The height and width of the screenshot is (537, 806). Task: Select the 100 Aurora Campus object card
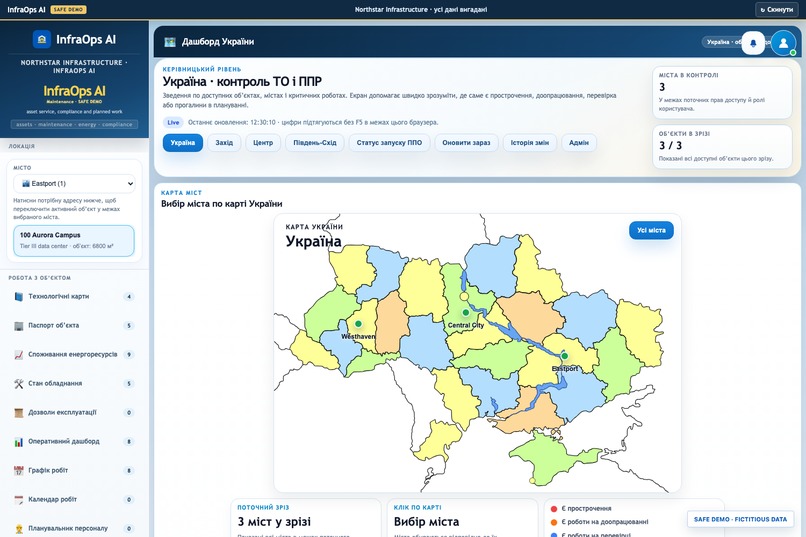[x=74, y=240]
